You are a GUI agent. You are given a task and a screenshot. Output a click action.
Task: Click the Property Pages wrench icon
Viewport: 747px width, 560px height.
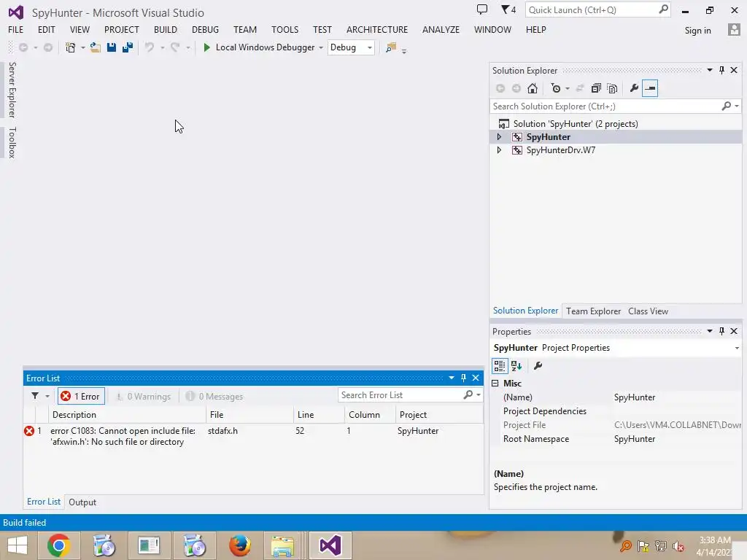pyautogui.click(x=538, y=366)
